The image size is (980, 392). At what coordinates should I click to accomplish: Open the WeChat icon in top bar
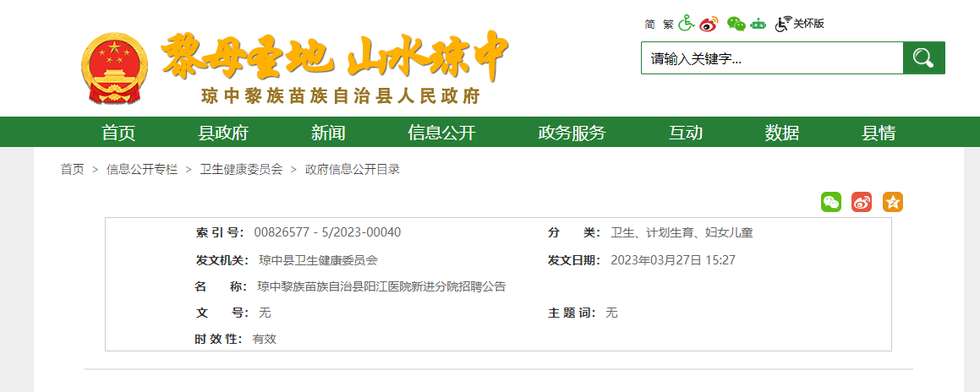click(736, 24)
